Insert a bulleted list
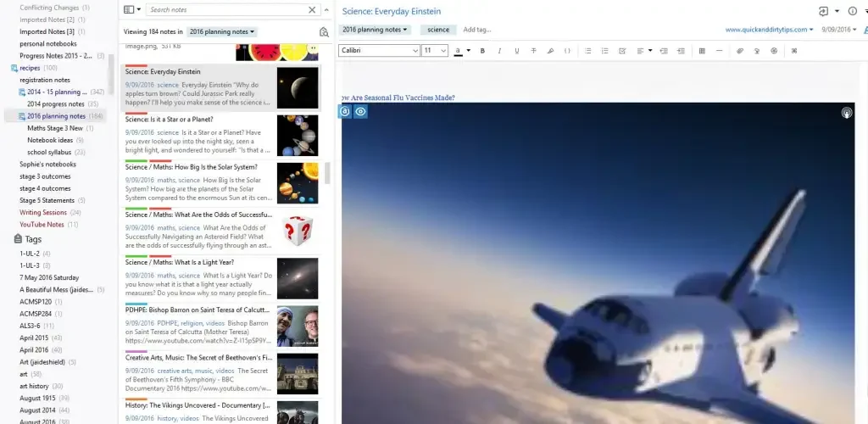This screenshot has width=868, height=424. pyautogui.click(x=588, y=51)
